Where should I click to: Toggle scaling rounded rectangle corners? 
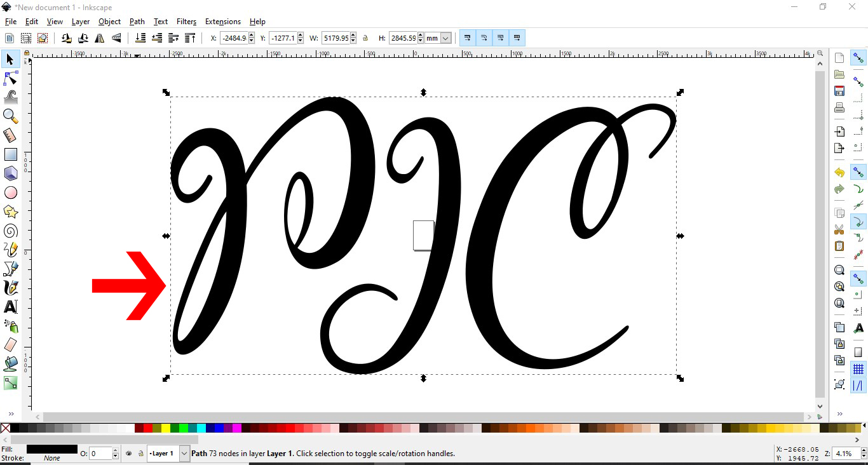coord(484,38)
